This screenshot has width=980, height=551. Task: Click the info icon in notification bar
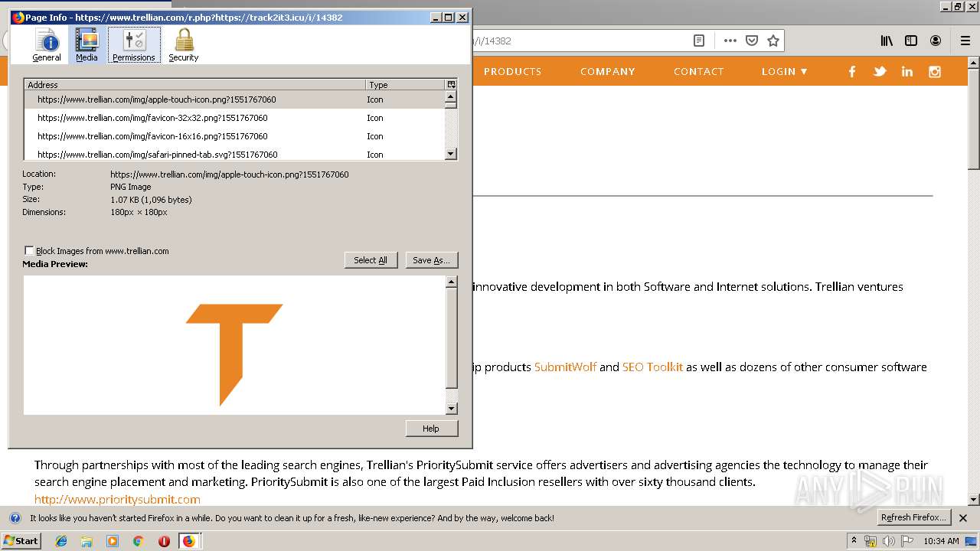[15, 518]
